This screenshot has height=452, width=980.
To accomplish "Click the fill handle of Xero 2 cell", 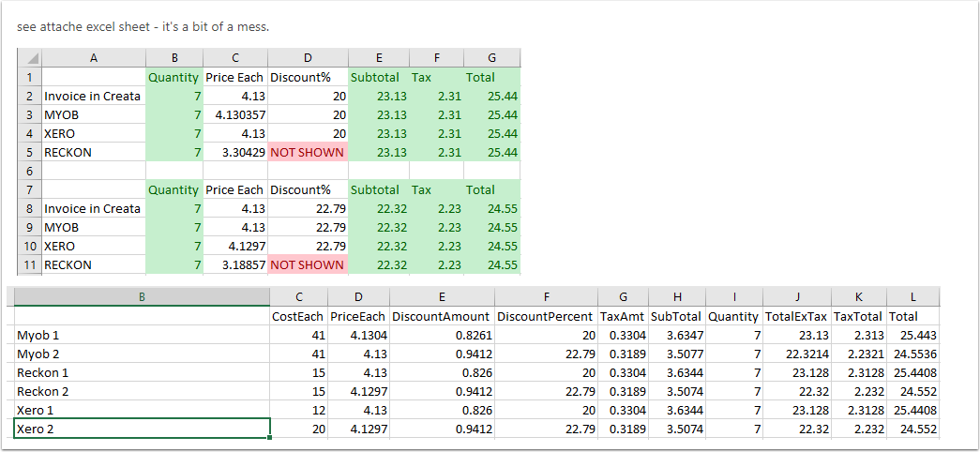I will click(270, 437).
